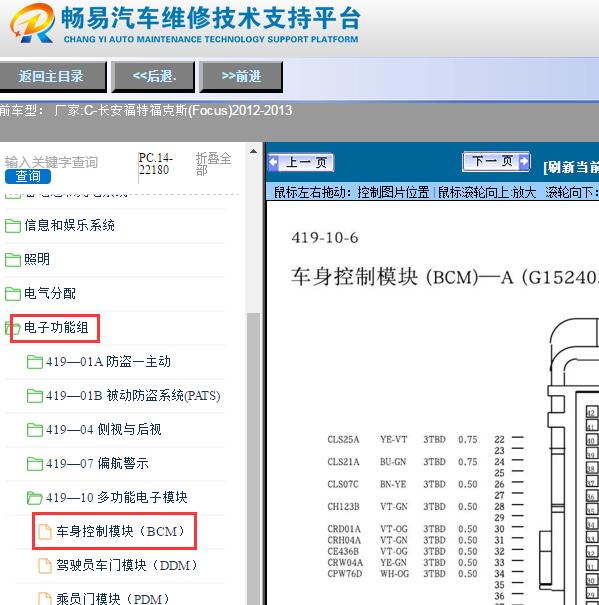Screen dimensions: 599x605
Task: Open 419—07 偏航警示 entry
Action: (x=97, y=463)
